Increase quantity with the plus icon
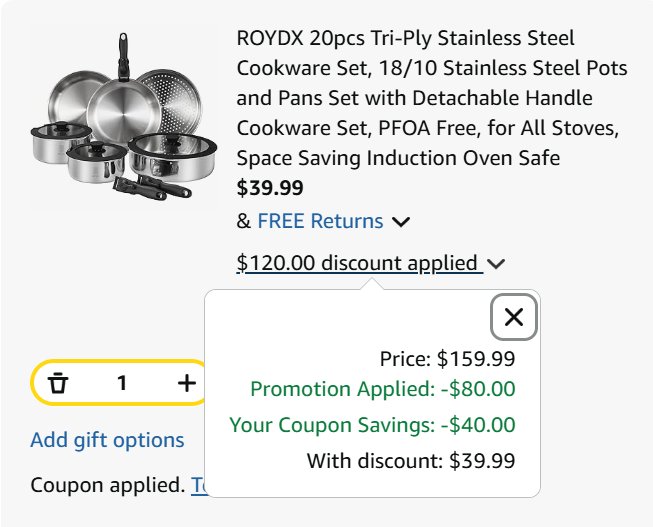 click(186, 383)
